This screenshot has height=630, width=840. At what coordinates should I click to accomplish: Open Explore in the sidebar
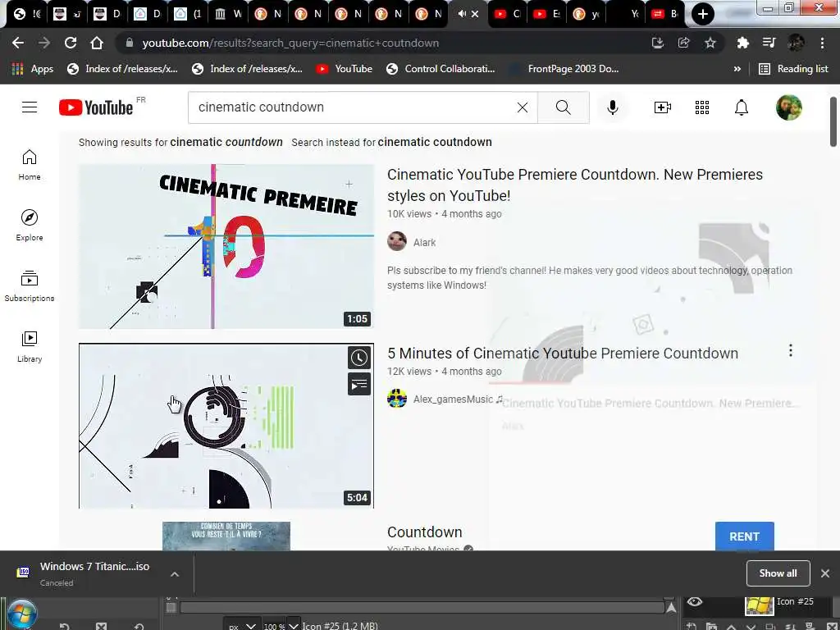30,225
